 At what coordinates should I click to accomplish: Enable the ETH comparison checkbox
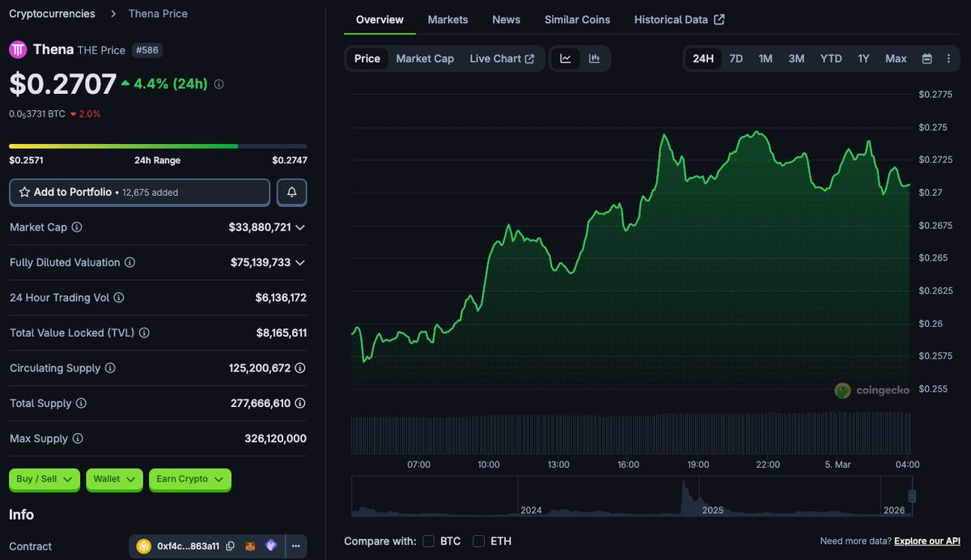pos(478,541)
